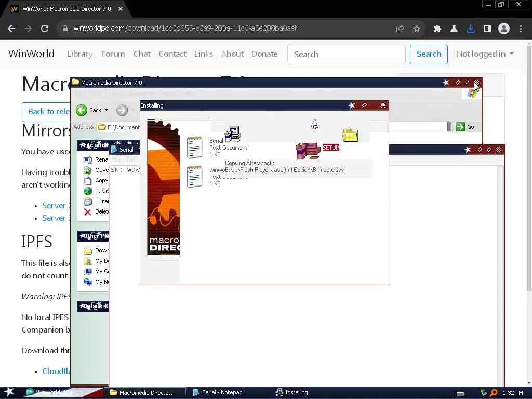Viewport: 532px width, 399px height.
Task: Select the Move file task icon
Action: (x=88, y=170)
